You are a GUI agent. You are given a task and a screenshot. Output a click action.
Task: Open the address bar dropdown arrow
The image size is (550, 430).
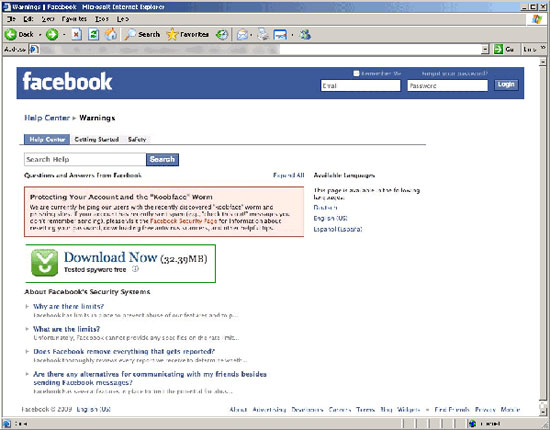coord(485,49)
